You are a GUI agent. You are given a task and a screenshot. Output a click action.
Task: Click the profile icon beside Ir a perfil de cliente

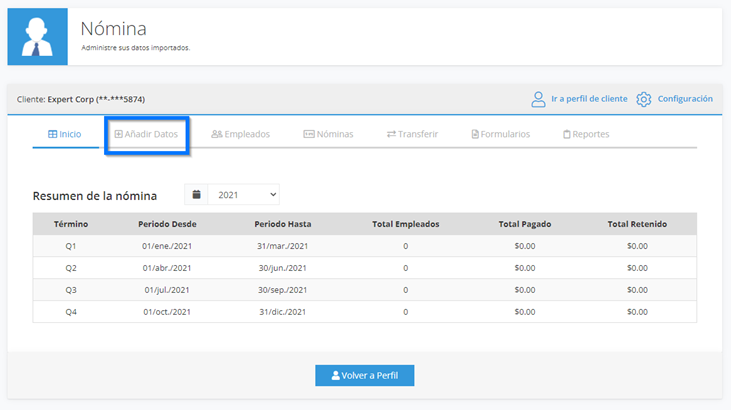(x=538, y=99)
